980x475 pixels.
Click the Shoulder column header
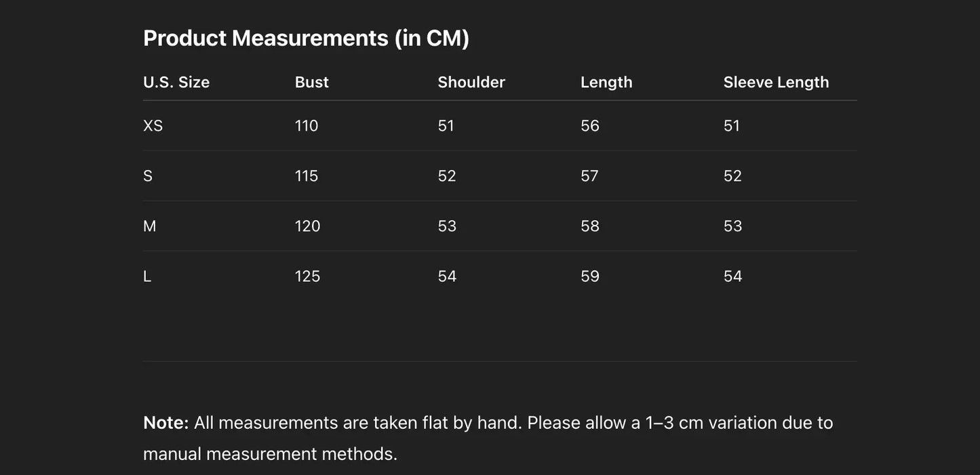tap(471, 82)
